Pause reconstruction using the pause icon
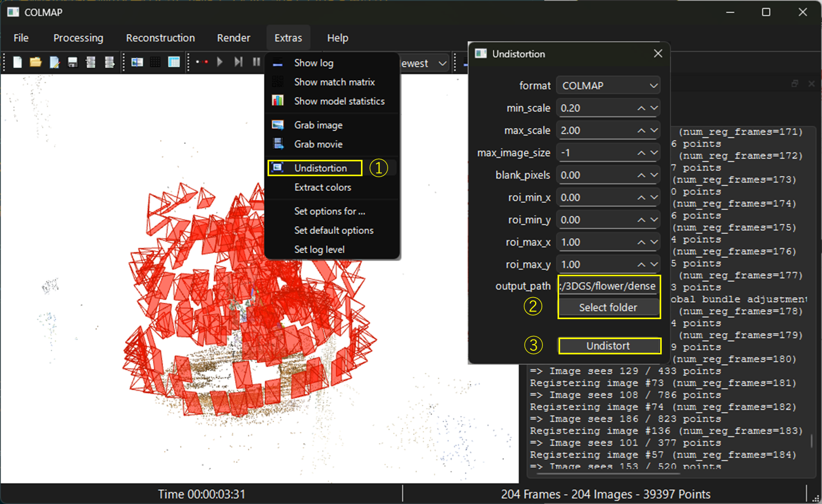This screenshot has height=504, width=822. pos(256,62)
